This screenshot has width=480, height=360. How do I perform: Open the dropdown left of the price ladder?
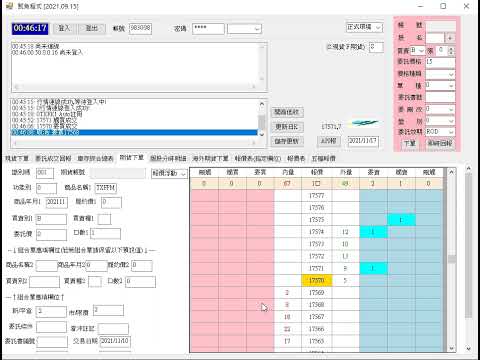(x=169, y=174)
